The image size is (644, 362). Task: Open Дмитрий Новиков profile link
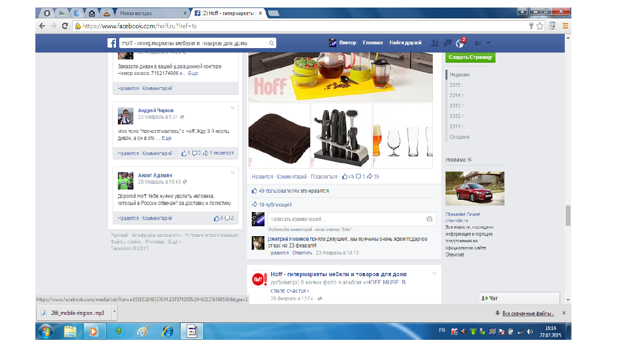coord(289,239)
